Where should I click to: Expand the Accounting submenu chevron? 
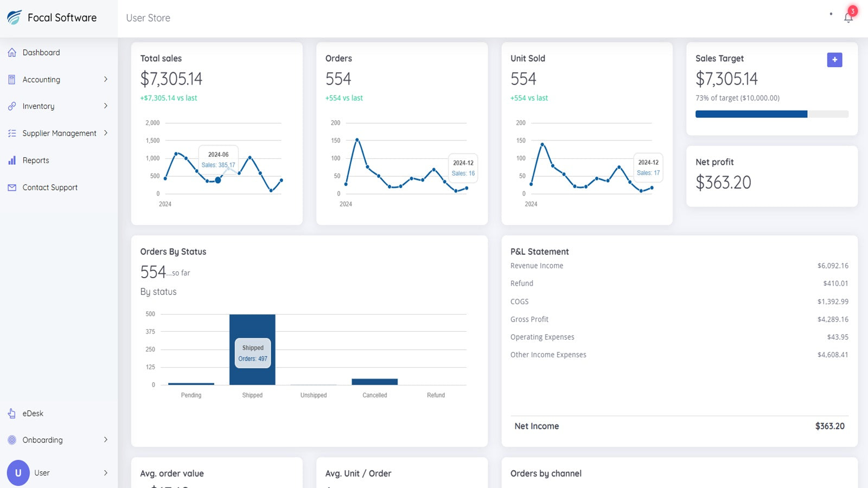[106, 79]
